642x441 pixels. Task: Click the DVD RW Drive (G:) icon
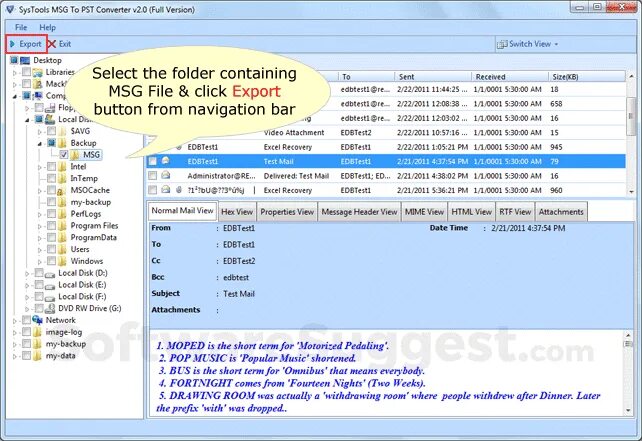pyautogui.click(x=50, y=308)
